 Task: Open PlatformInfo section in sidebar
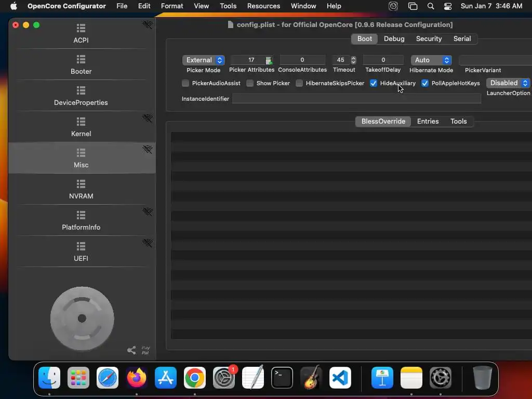(81, 220)
